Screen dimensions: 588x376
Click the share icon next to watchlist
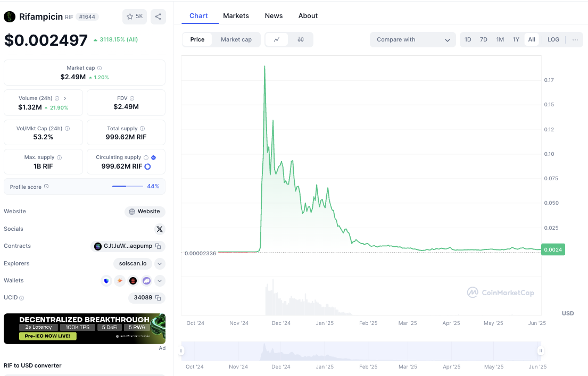158,16
